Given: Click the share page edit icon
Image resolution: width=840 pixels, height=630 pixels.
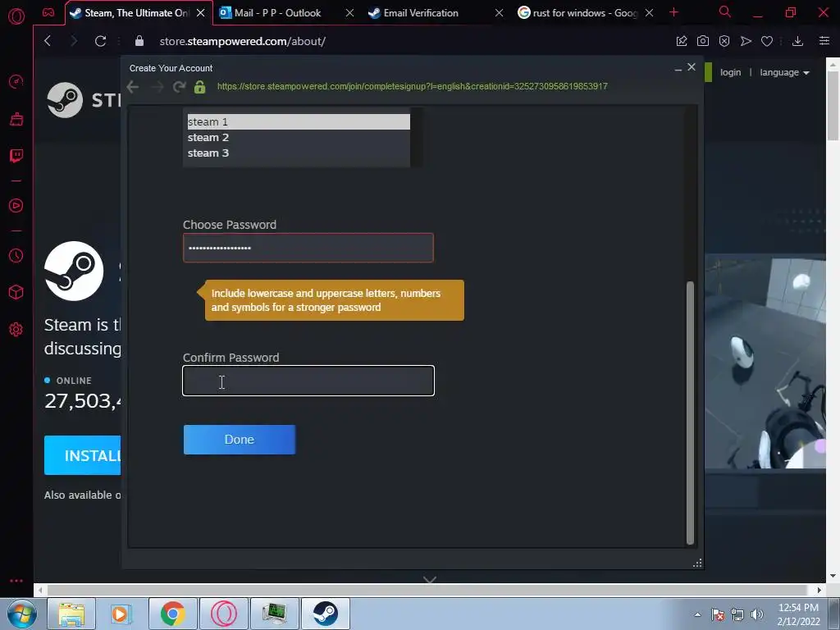Looking at the screenshot, I should pos(682,41).
